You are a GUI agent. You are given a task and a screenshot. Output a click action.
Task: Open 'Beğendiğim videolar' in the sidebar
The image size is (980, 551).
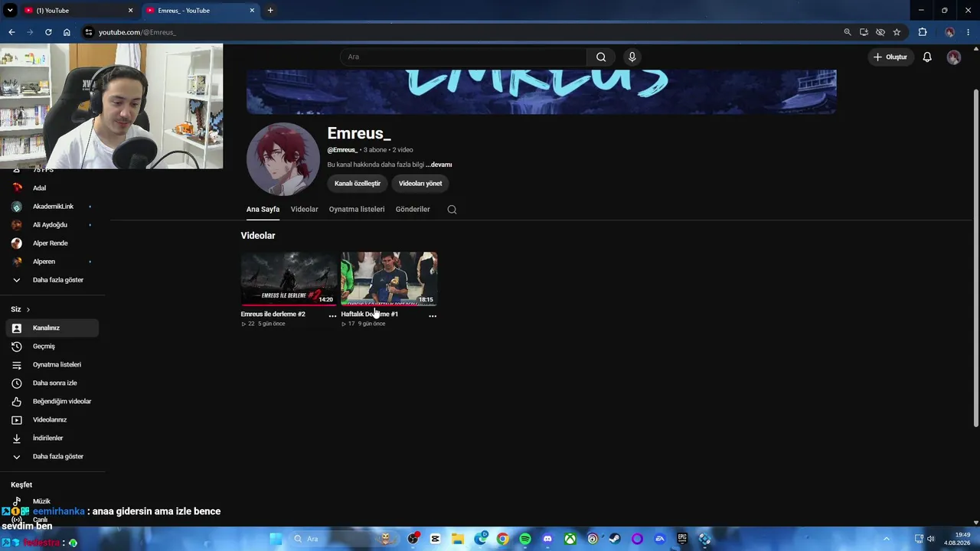[52, 402]
